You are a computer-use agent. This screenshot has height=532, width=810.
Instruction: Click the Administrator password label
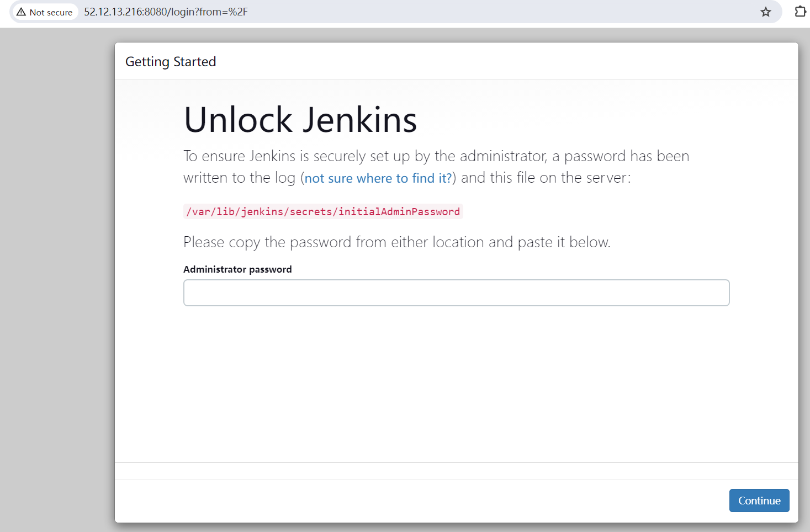pos(237,269)
